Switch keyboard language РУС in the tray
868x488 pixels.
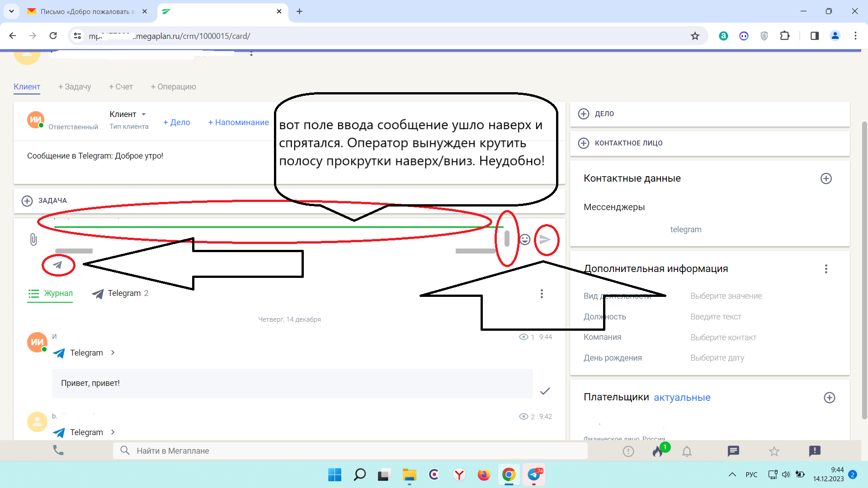click(x=751, y=474)
